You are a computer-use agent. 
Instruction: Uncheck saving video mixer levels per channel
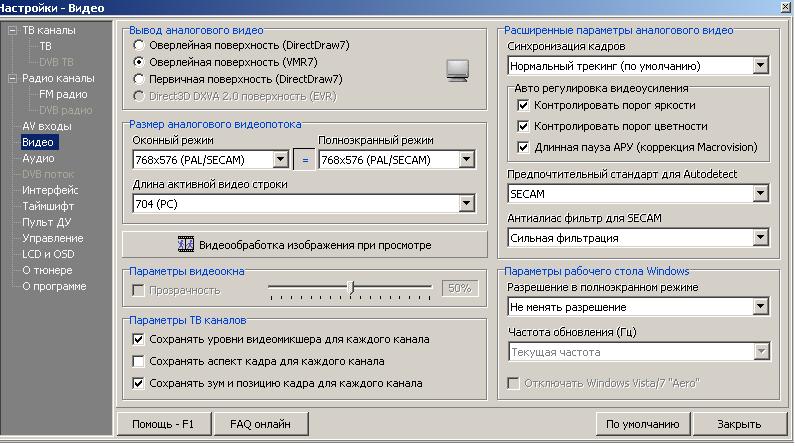coord(139,339)
